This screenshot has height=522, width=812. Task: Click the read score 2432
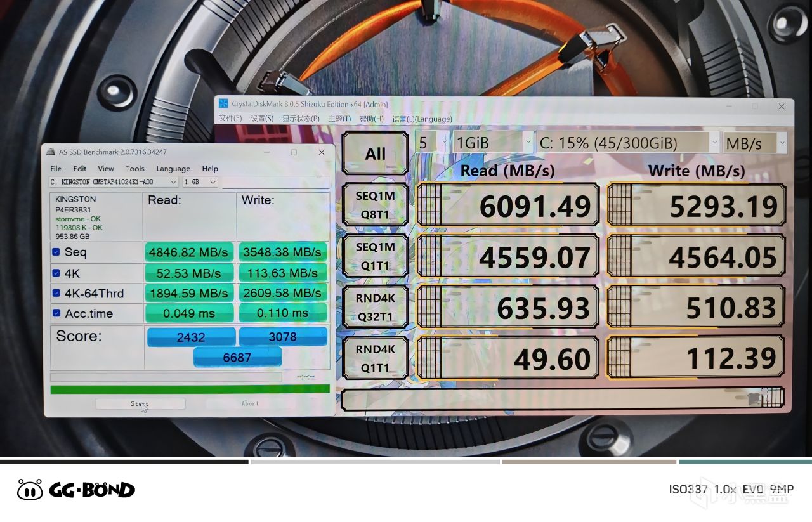pos(191,337)
